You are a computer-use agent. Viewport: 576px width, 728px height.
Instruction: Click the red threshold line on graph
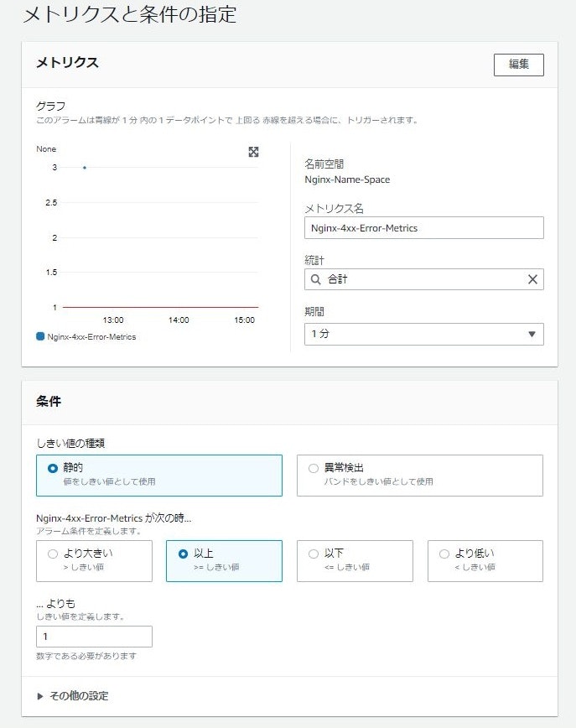(x=160, y=307)
